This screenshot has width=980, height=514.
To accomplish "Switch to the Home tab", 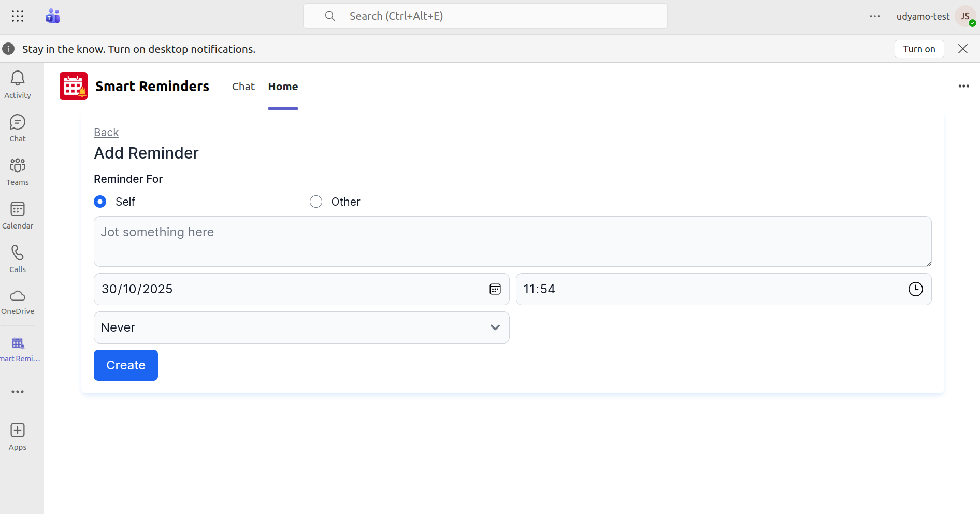I will [283, 87].
